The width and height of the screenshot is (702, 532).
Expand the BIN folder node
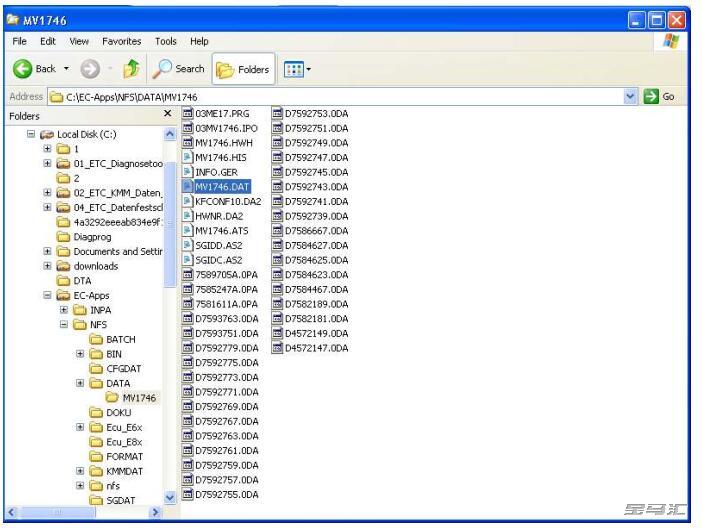(80, 353)
